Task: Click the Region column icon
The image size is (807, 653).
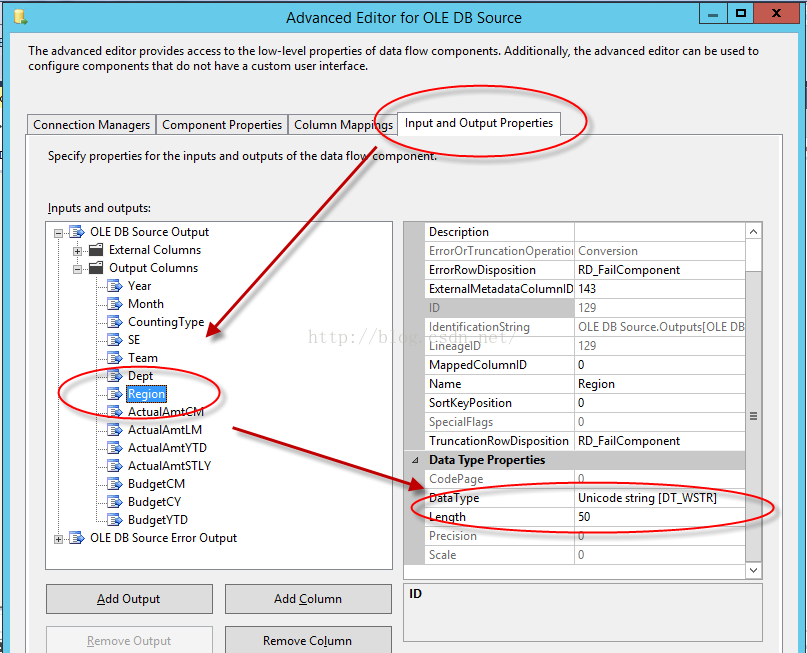Action: [x=115, y=394]
